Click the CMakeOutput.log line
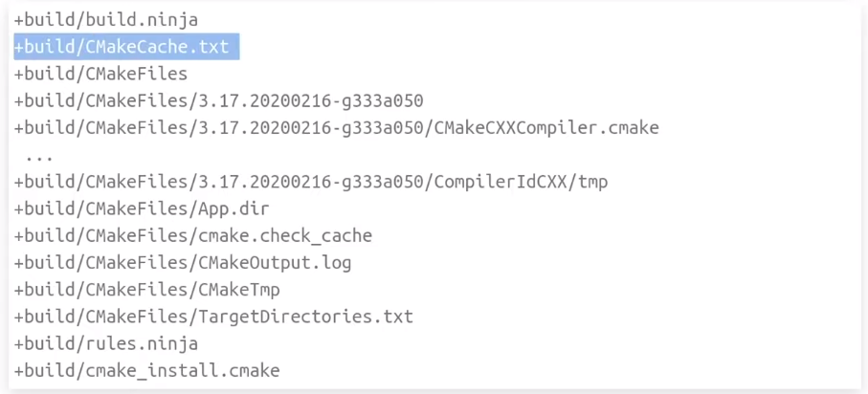Image resolution: width=868 pixels, height=394 pixels. 182,263
